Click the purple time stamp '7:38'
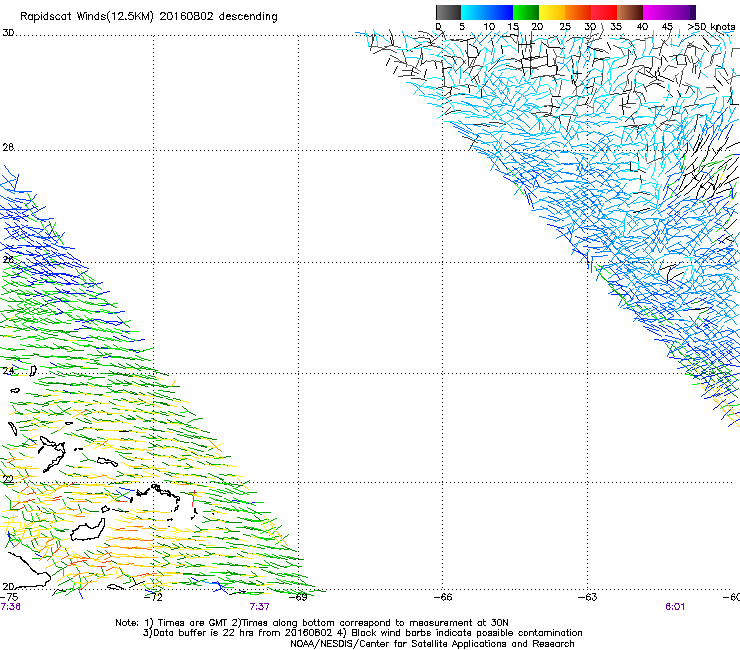The height and width of the screenshot is (650, 740). pos(10,607)
